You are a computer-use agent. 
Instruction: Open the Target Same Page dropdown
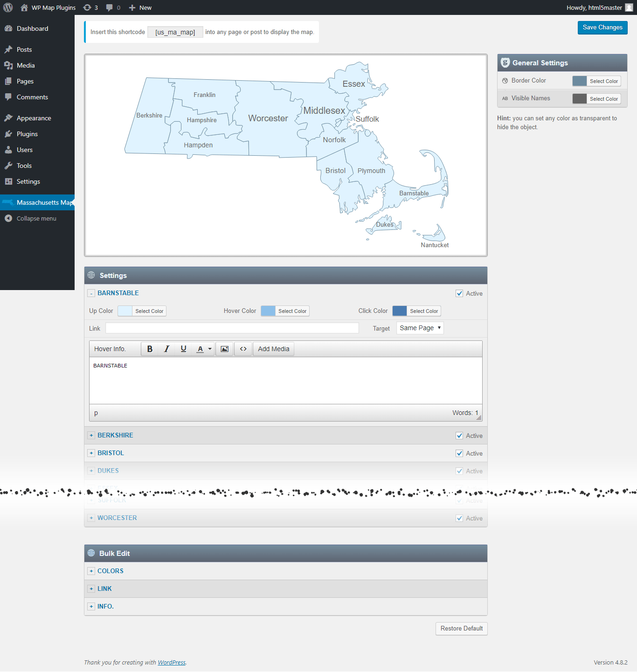pos(420,328)
